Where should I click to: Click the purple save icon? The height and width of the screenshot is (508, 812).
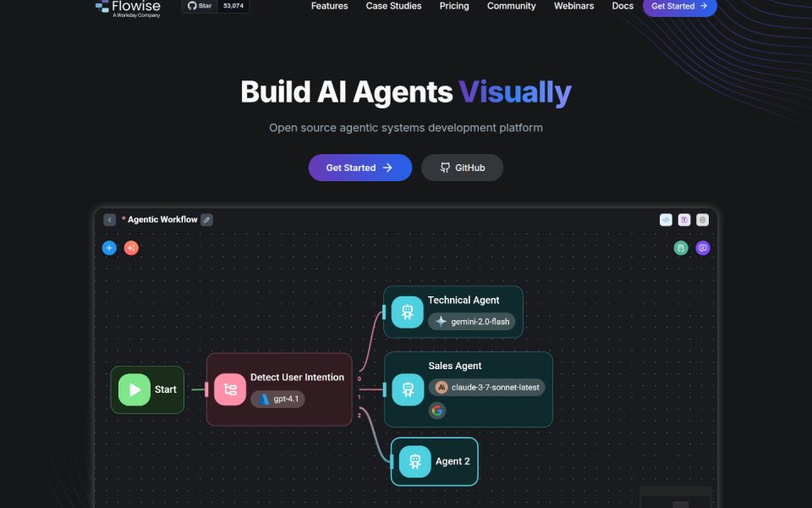coord(684,220)
